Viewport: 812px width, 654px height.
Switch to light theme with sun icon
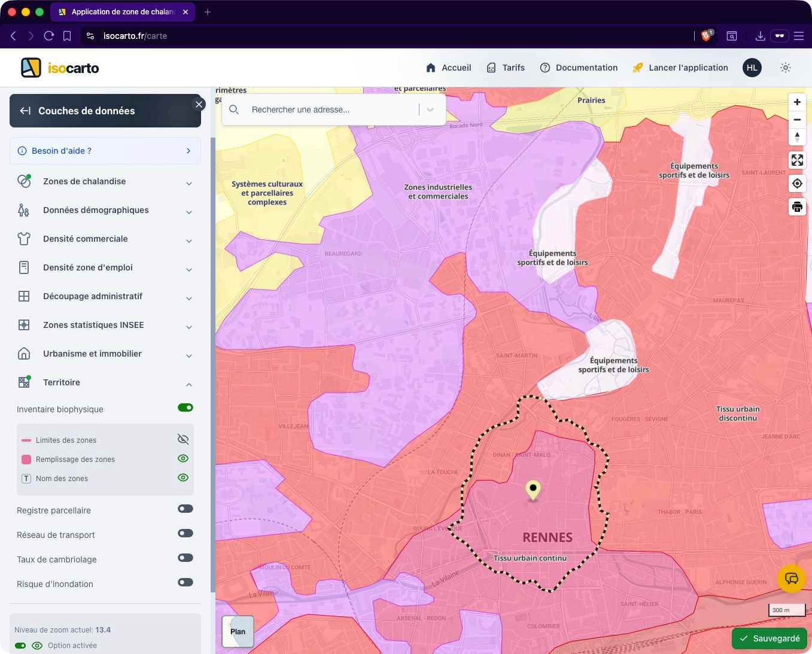786,68
